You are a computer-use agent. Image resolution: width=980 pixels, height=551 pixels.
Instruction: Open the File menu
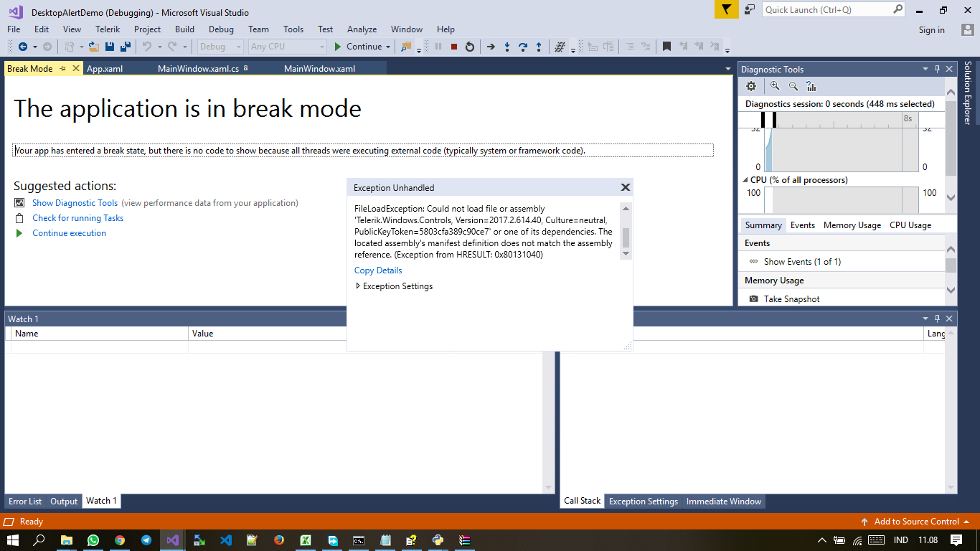(14, 29)
